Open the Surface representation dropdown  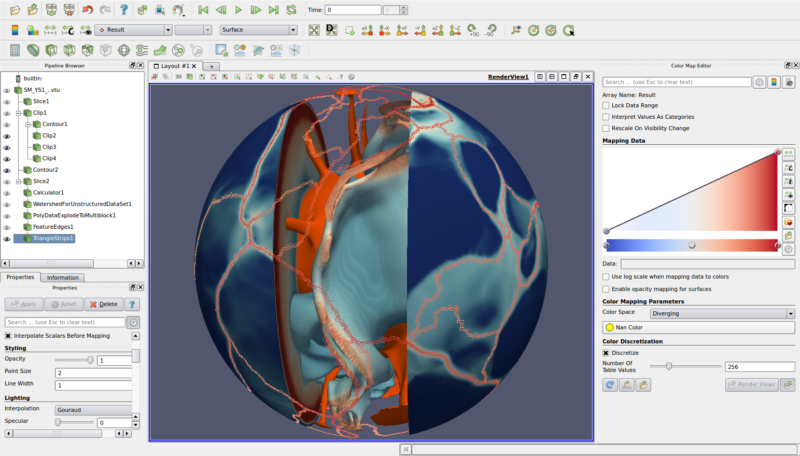258,30
